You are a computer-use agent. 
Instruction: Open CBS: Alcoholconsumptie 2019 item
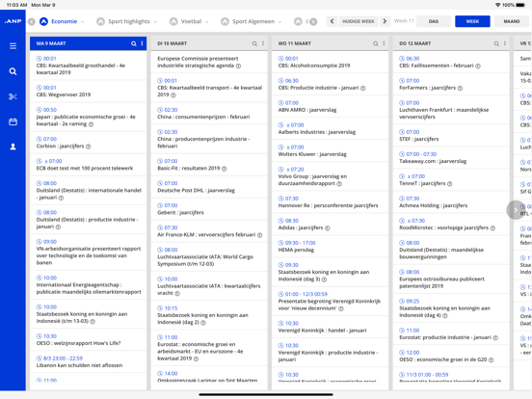(331, 62)
